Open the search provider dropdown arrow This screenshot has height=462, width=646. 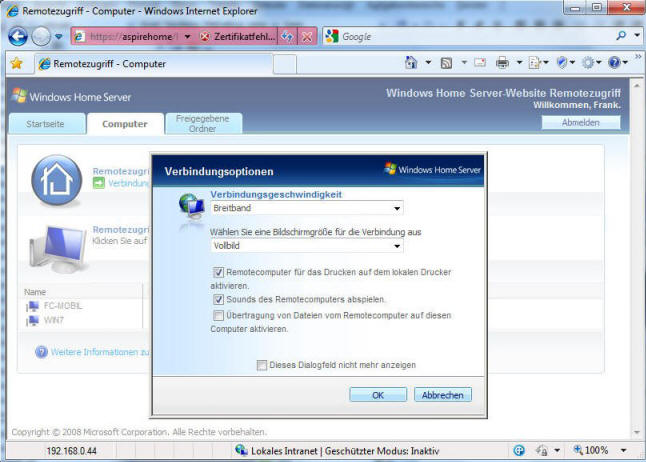click(x=637, y=36)
